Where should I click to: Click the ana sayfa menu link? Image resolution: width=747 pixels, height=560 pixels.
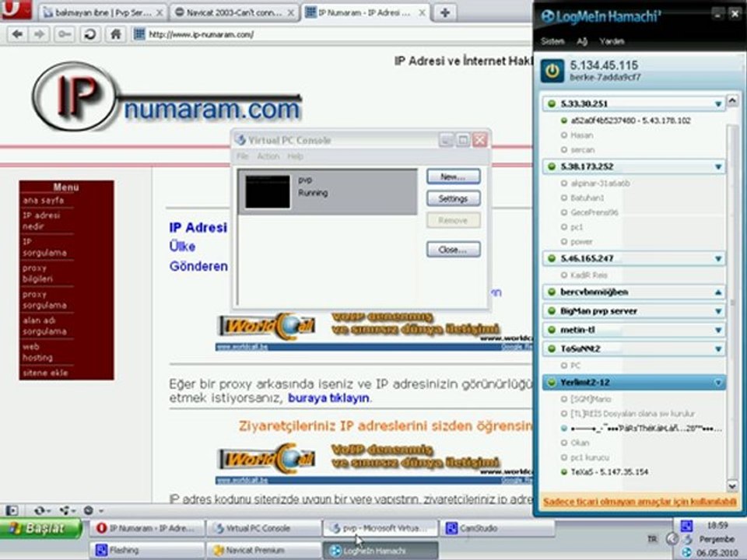[x=43, y=201]
